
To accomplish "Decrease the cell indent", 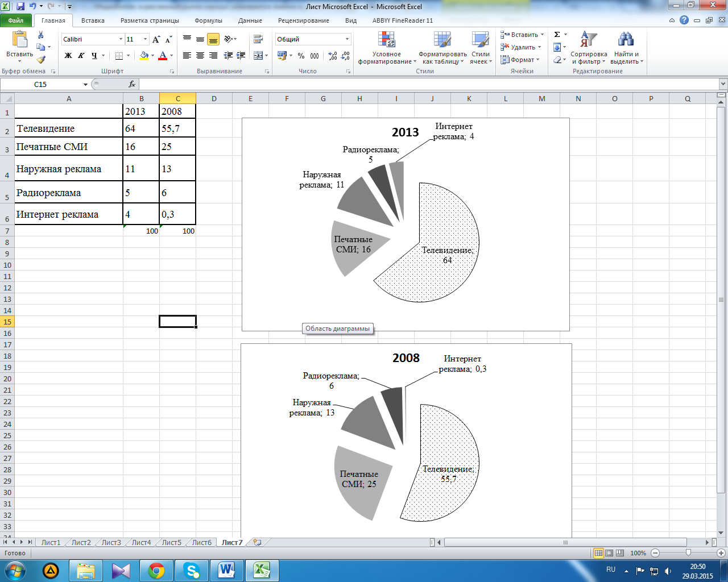I will coord(228,56).
